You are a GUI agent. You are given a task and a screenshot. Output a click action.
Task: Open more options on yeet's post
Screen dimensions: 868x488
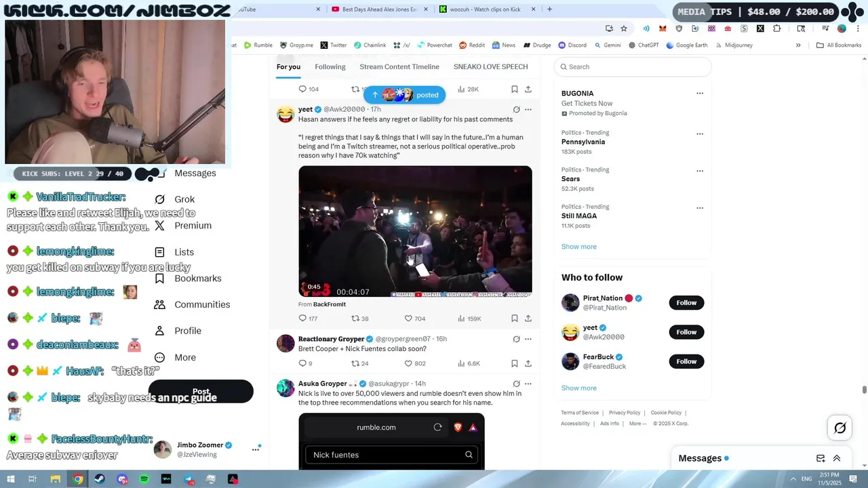point(528,109)
